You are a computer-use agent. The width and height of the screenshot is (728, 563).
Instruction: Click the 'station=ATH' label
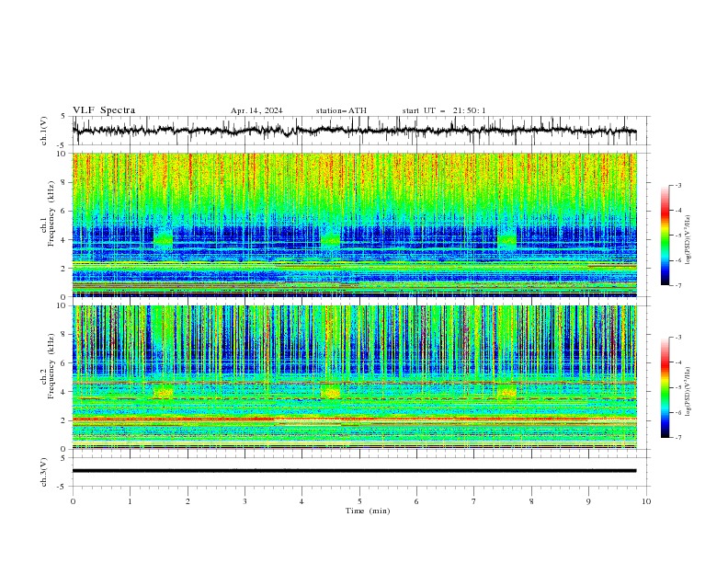341,110
